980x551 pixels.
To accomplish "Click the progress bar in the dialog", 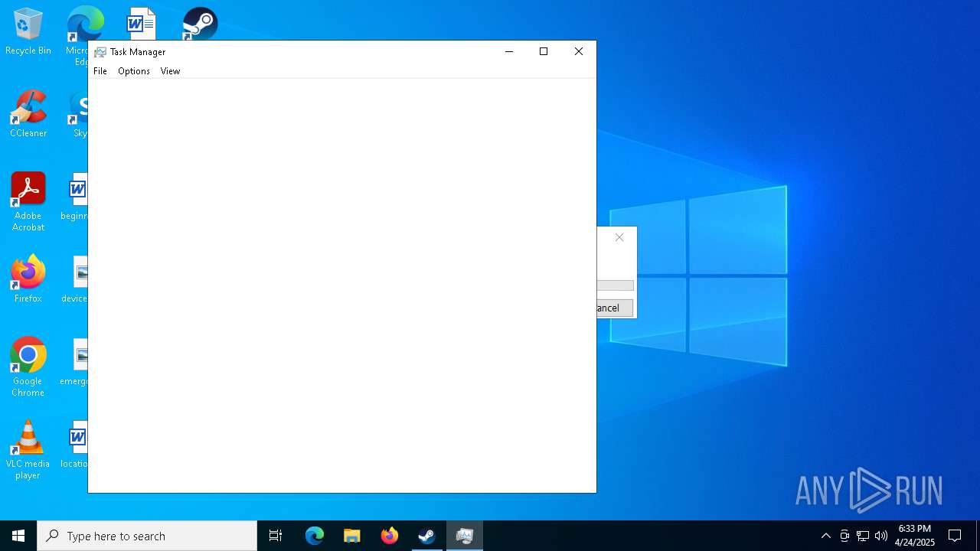I will tap(616, 285).
